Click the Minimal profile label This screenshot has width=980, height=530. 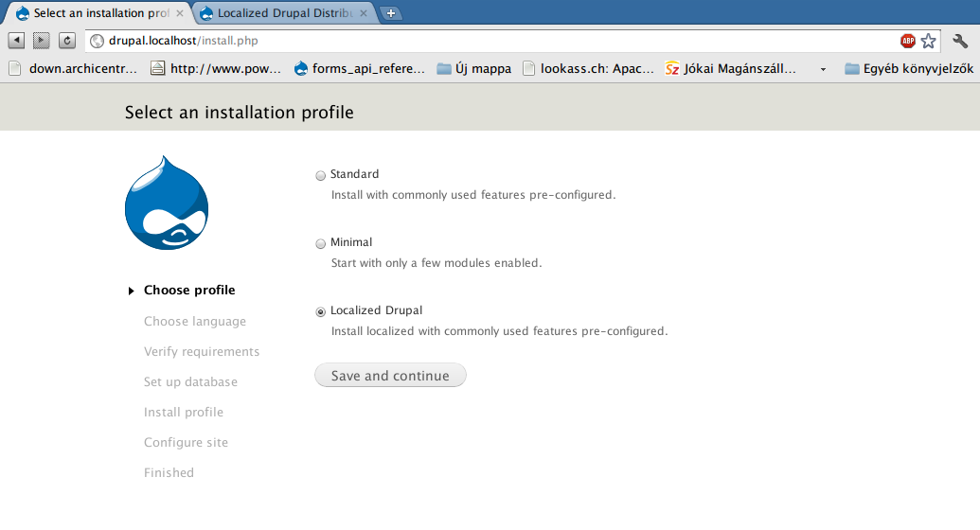click(x=351, y=242)
